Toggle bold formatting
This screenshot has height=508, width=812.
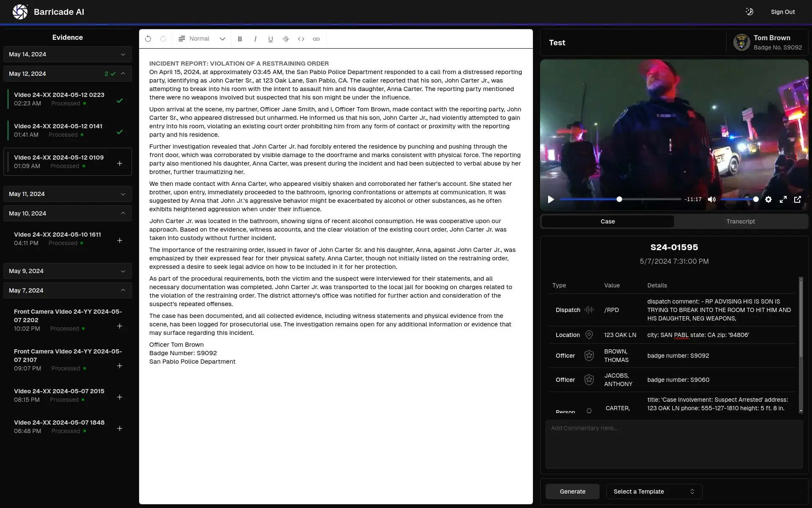point(240,39)
